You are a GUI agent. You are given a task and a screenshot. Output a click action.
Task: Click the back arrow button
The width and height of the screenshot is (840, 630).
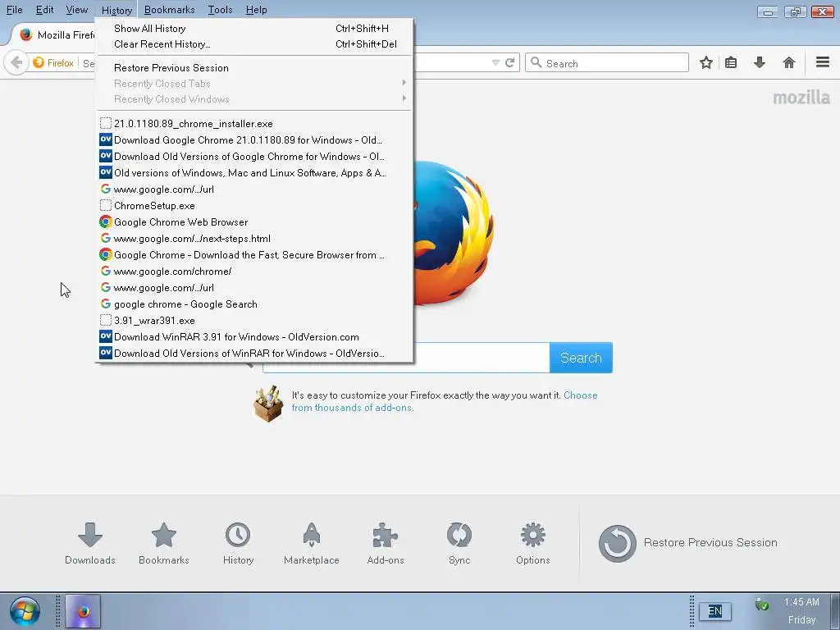tap(16, 62)
